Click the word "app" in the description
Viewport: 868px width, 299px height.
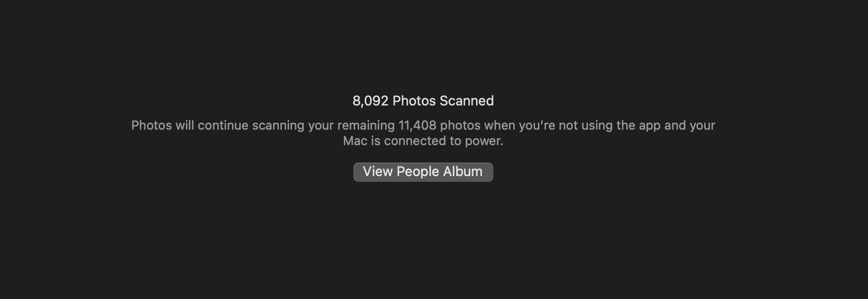coord(650,126)
